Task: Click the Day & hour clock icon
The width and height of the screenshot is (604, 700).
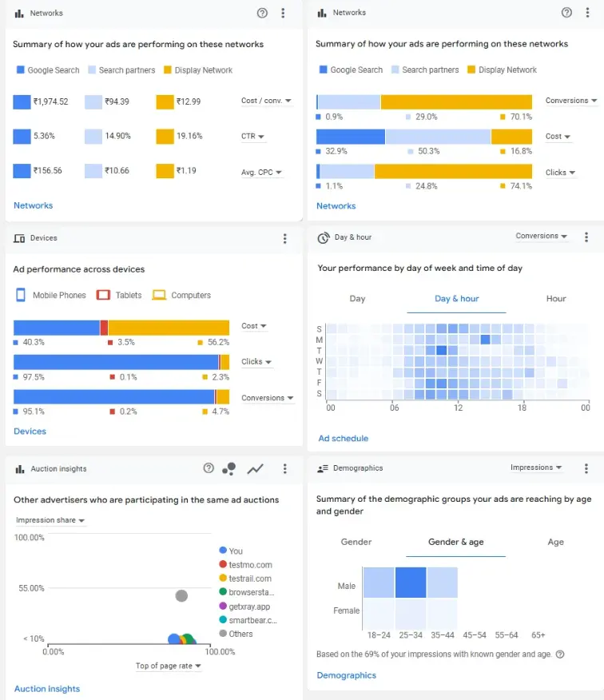Action: (324, 238)
